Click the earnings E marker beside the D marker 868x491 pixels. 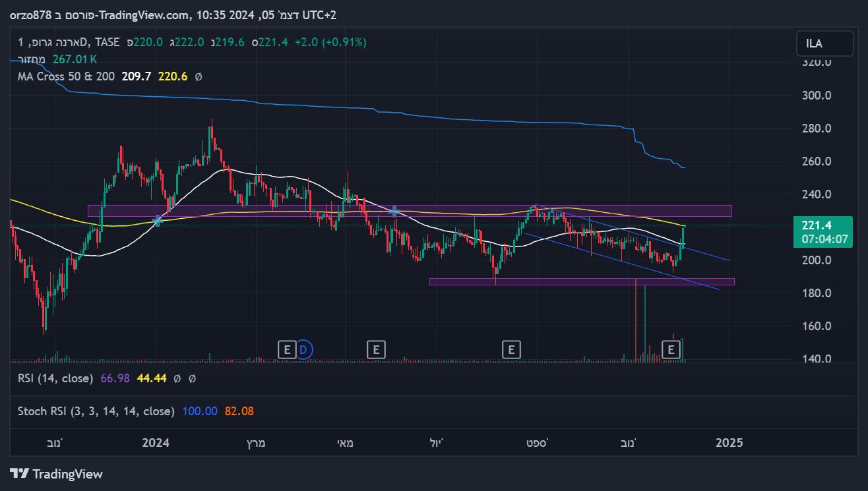286,349
